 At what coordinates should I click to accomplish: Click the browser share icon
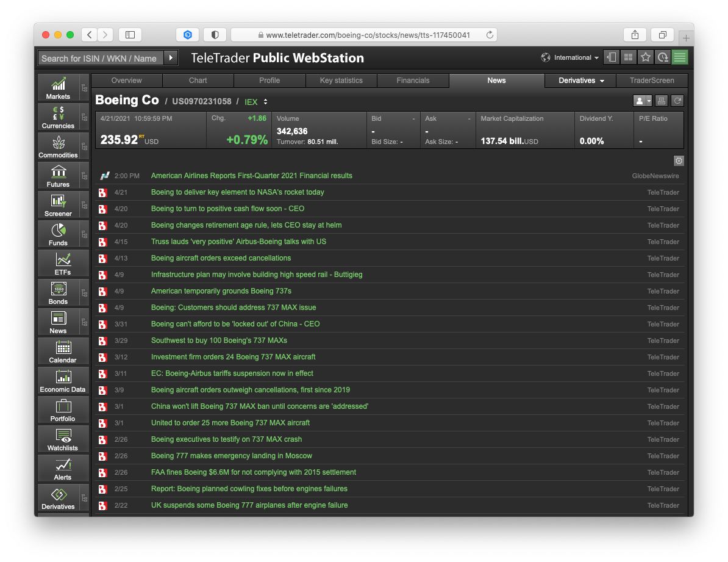[x=635, y=35]
